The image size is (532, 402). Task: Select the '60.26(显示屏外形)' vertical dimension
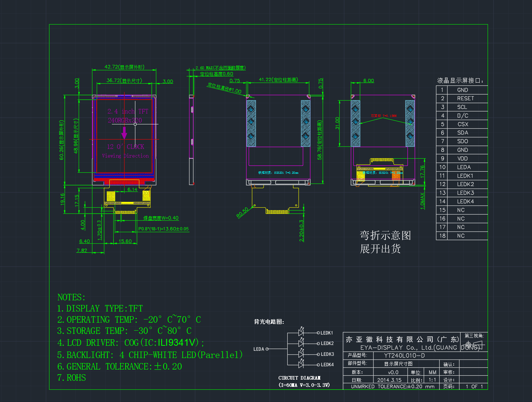pyautogui.click(x=61, y=140)
